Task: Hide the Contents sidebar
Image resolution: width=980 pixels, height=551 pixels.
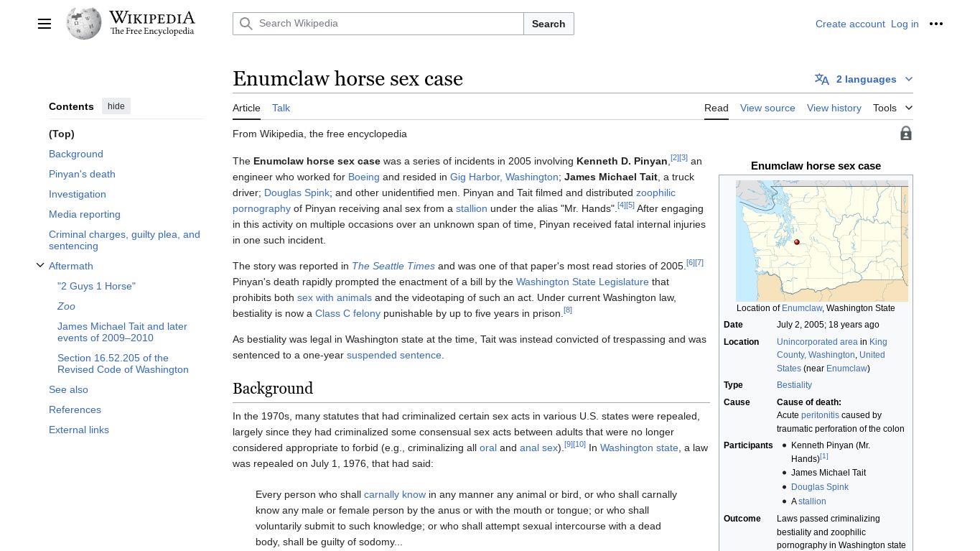Action: [116, 106]
